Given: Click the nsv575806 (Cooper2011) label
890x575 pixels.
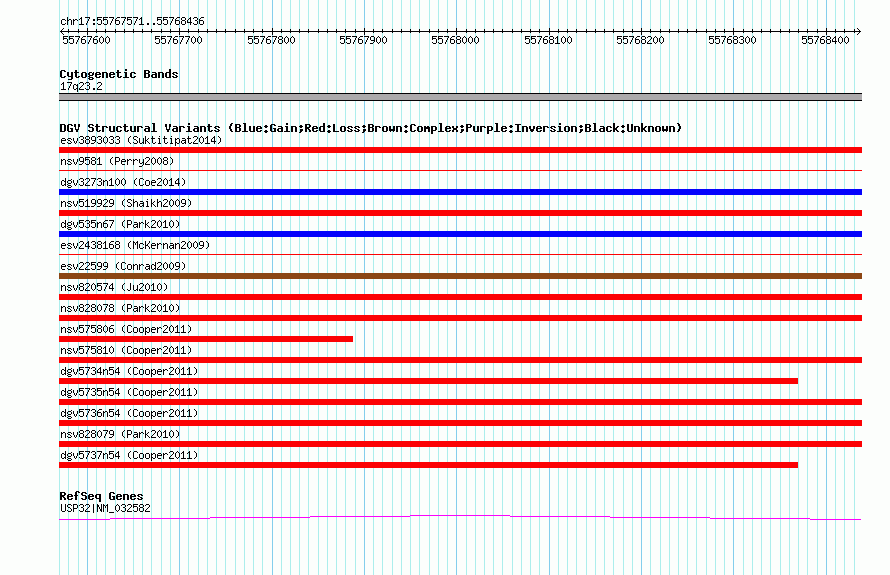Looking at the screenshot, I should (126, 329).
